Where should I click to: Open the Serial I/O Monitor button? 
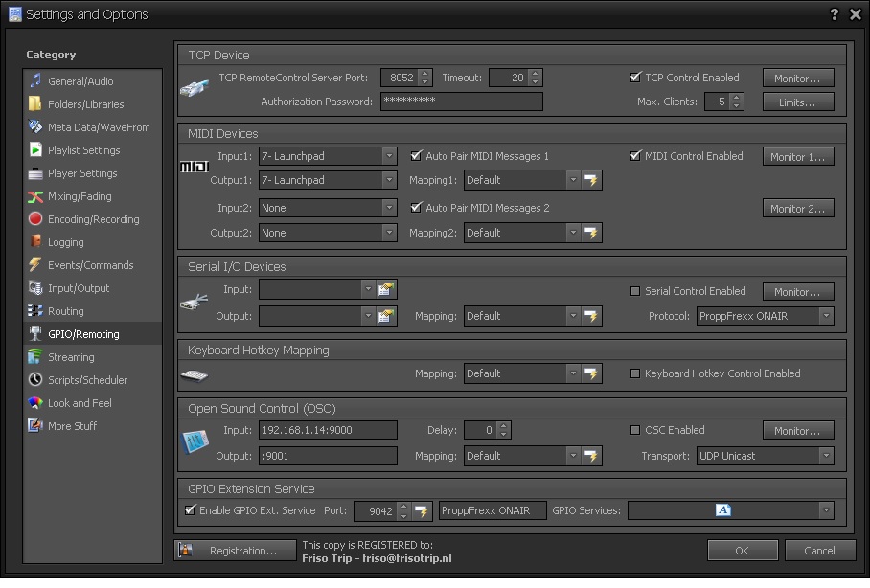798,292
